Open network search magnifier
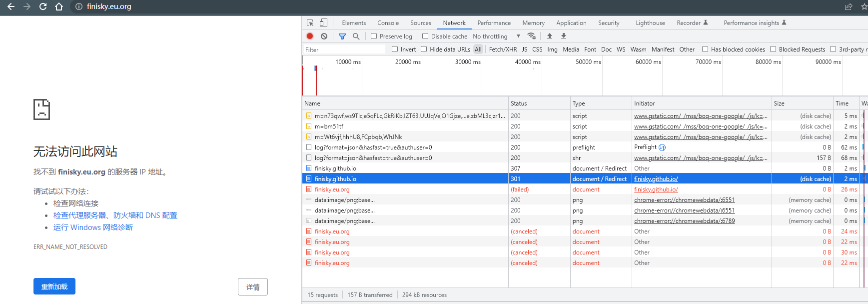 pyautogui.click(x=356, y=36)
